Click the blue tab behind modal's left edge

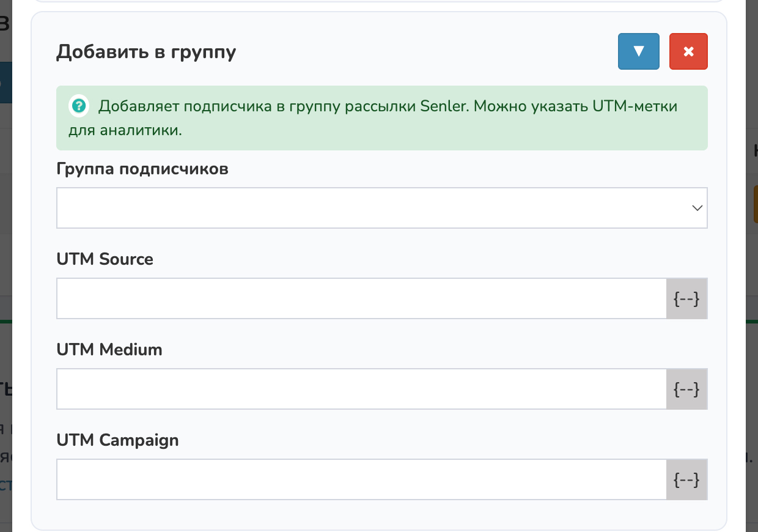point(6,81)
